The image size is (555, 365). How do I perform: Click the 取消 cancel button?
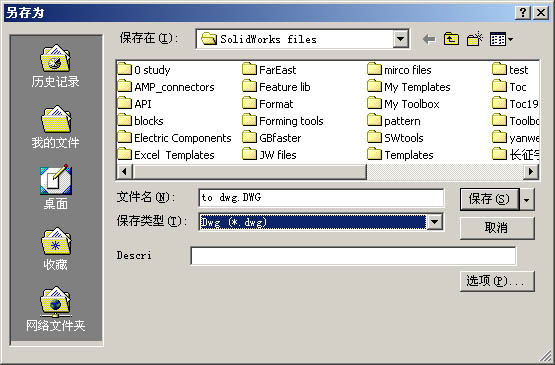point(497,228)
